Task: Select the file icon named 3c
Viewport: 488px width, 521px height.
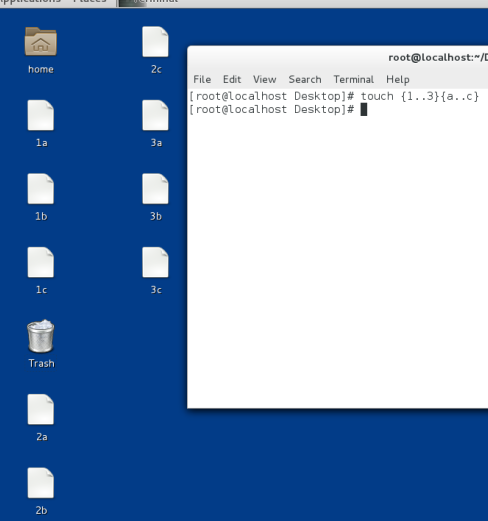Action: pos(155,263)
